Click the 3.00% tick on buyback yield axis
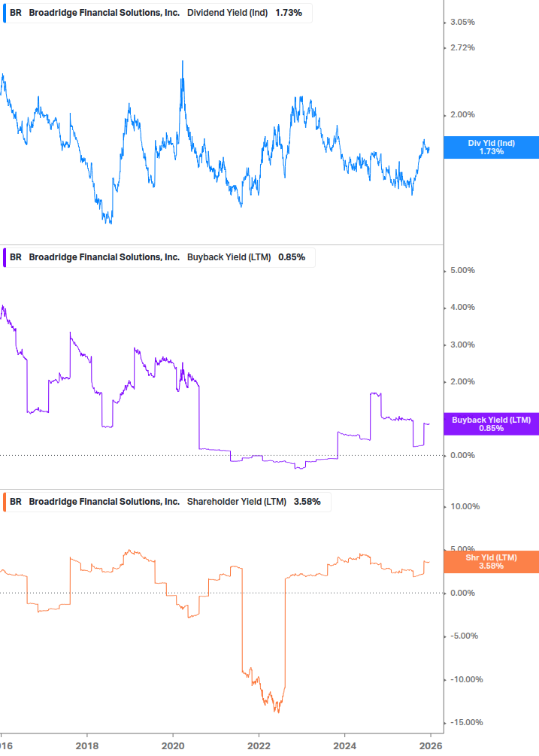 pyautogui.click(x=462, y=345)
